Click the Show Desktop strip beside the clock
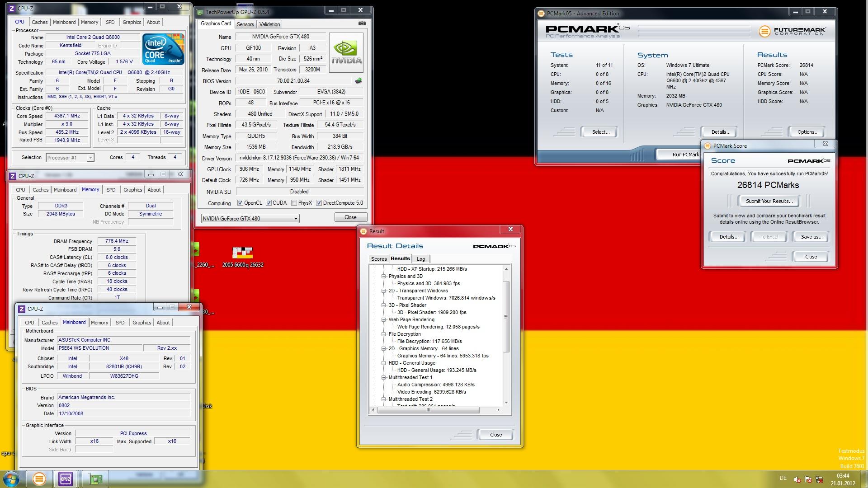Image resolution: width=868 pixels, height=488 pixels. point(864,479)
